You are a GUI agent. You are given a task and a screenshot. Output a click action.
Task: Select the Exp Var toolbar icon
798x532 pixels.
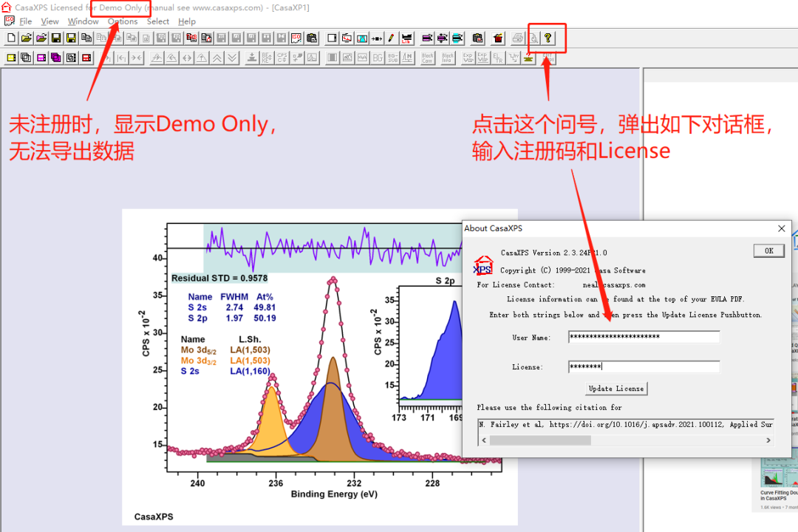467,57
